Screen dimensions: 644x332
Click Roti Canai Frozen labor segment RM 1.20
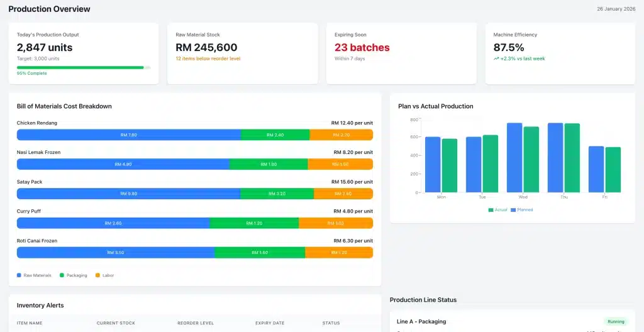click(x=339, y=253)
